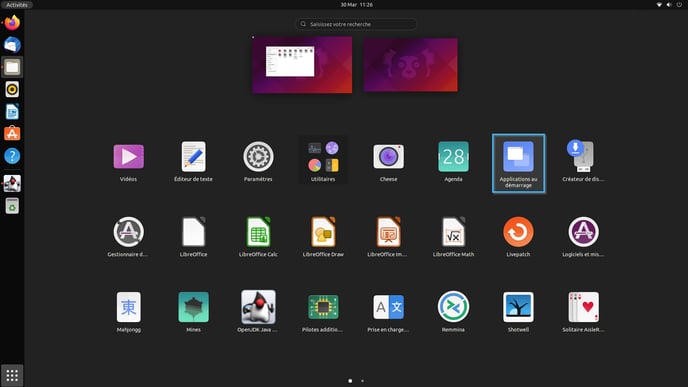
Task: Focus the Saisissez votre recherche field
Action: [x=356, y=24]
